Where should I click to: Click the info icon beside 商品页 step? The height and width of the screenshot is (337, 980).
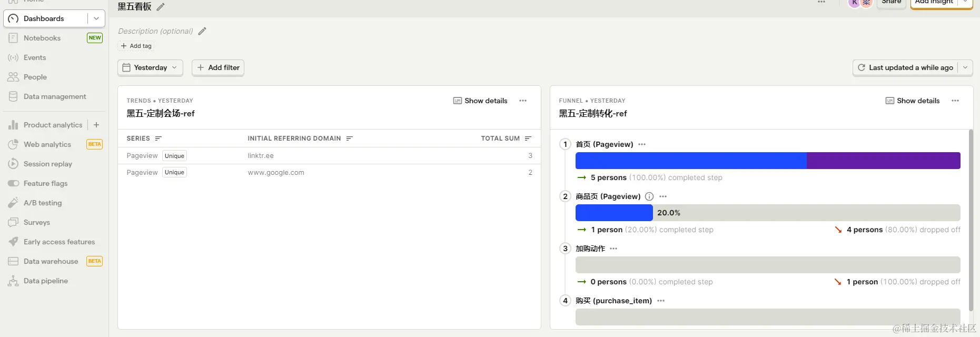[649, 196]
